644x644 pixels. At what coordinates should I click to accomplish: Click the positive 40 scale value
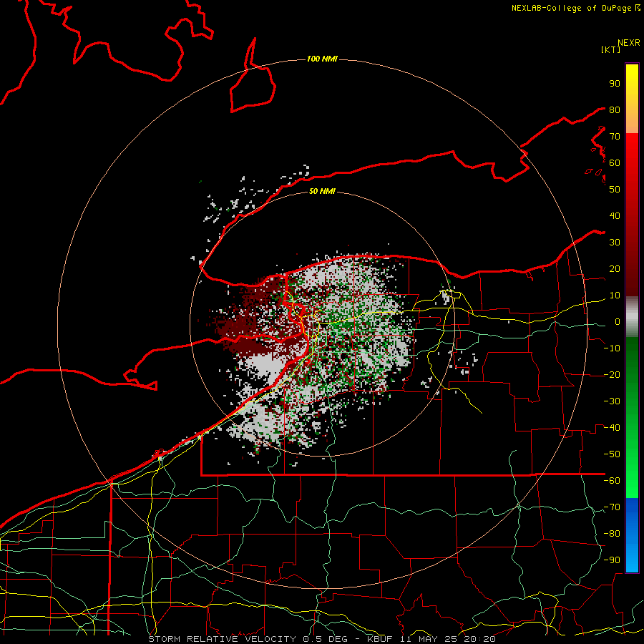615,215
